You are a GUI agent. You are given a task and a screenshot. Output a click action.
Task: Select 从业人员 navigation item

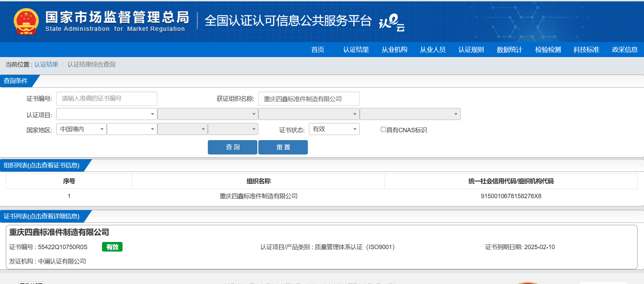[x=433, y=50]
